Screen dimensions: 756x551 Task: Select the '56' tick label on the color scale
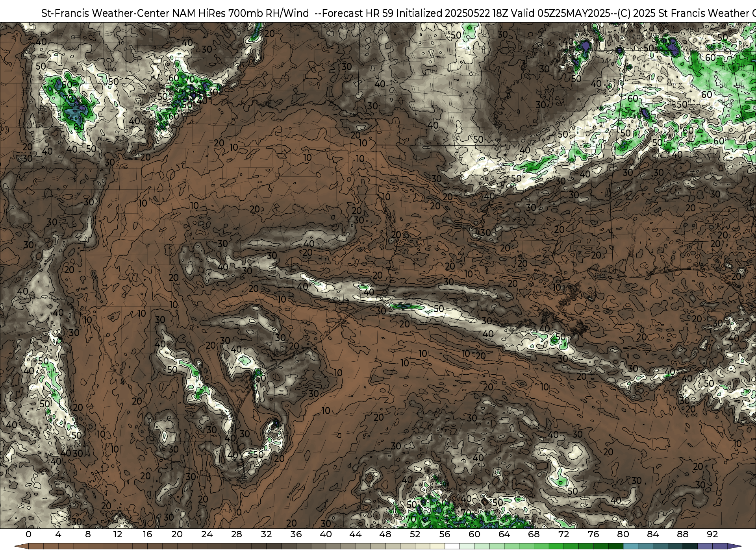tap(445, 534)
